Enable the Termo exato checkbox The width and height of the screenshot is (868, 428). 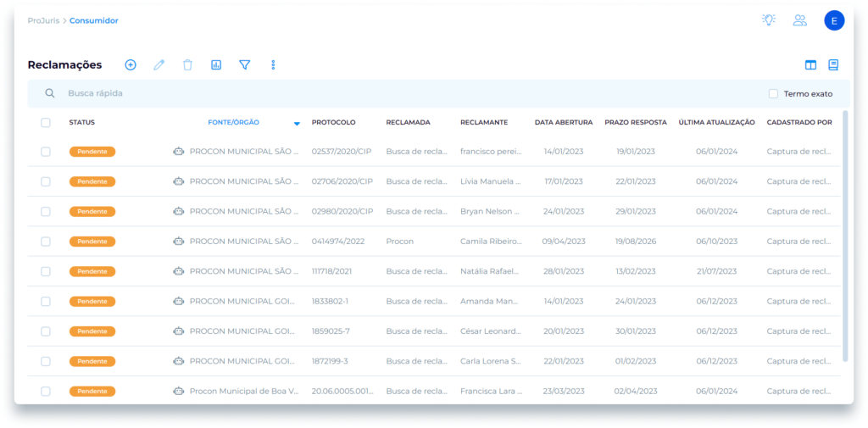point(773,94)
